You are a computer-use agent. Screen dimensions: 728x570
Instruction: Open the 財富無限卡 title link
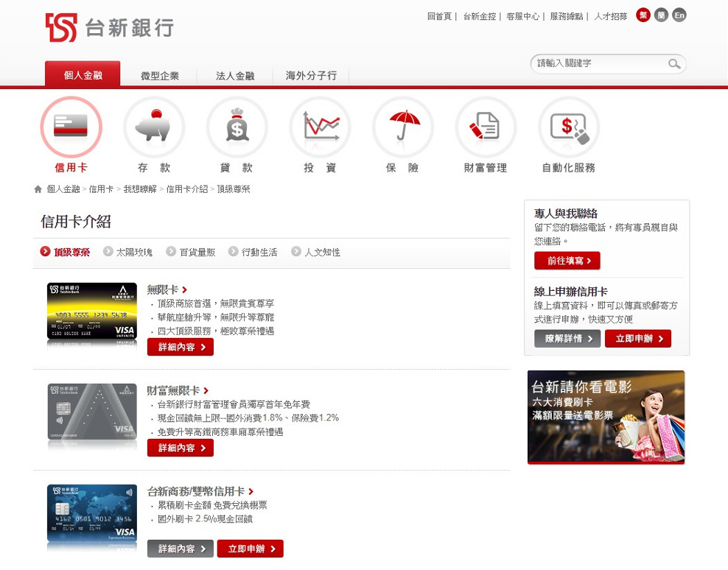174,391
